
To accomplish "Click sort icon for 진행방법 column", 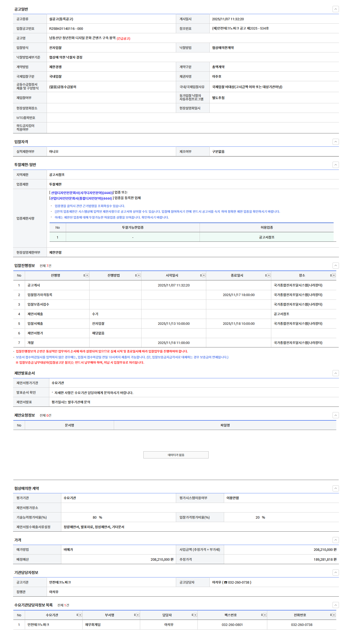I will pos(136,276).
